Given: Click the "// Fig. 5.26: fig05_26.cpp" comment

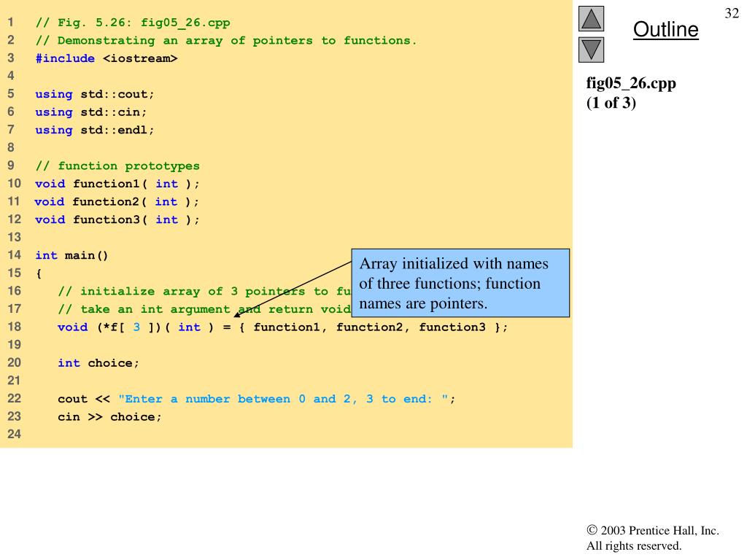Looking at the screenshot, I should point(133,23).
